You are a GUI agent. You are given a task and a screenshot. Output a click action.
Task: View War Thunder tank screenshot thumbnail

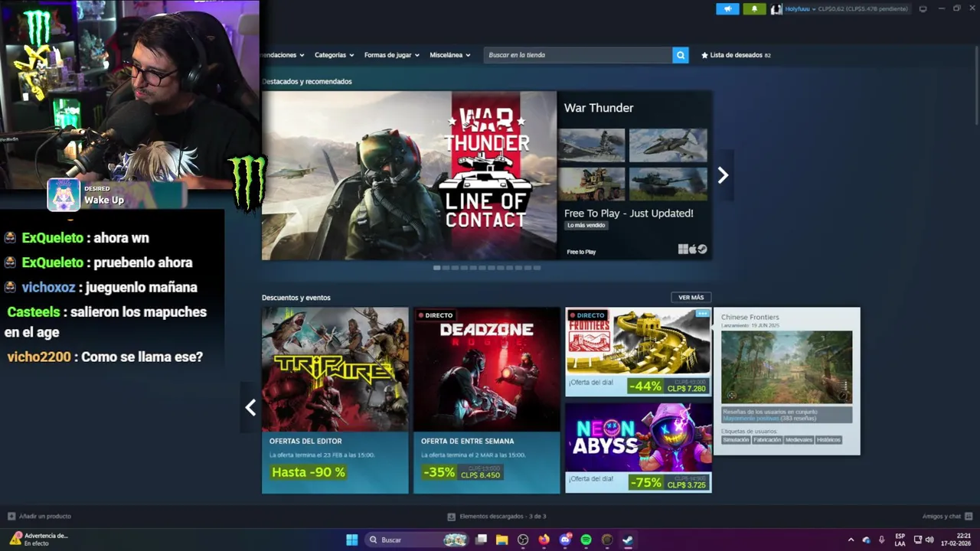(x=668, y=184)
